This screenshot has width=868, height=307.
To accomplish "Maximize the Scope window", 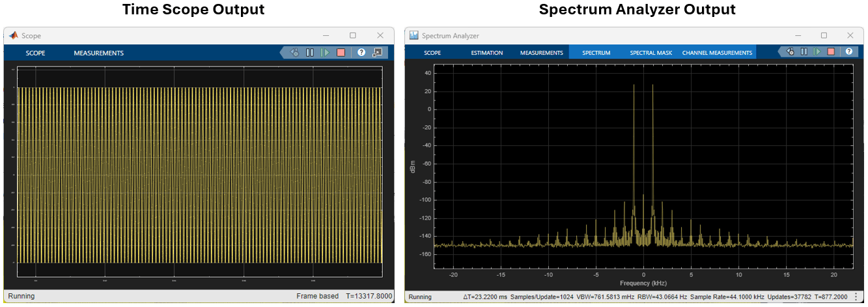I will coord(353,35).
